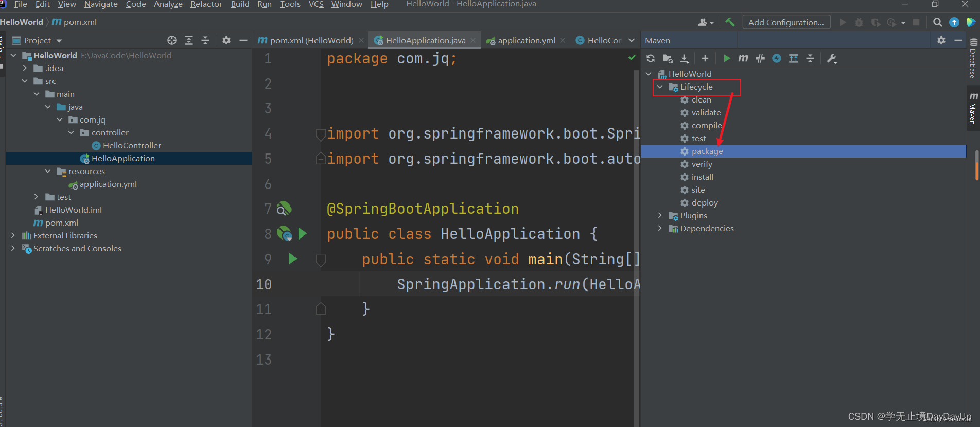Expand the Plugins node in Maven tree
This screenshot has height=427, width=980.
(660, 215)
